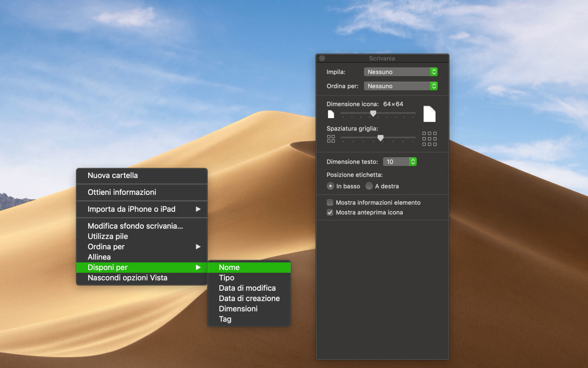The width and height of the screenshot is (588, 368).
Task: Arrange by 'Tag' in the submenu
Action: pos(249,319)
